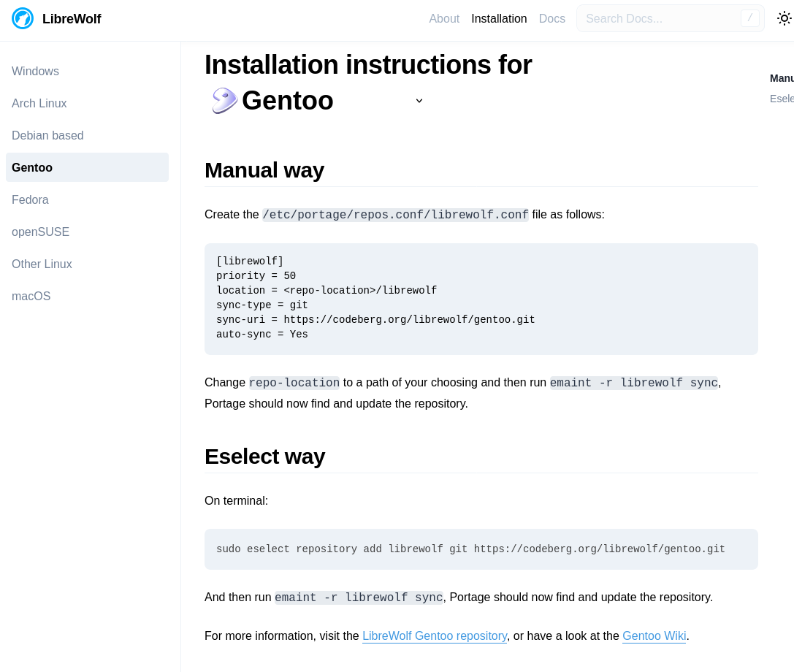Viewport: 794px width, 672px height.
Task: Click the Installation instructions for heading
Action: click(x=368, y=65)
